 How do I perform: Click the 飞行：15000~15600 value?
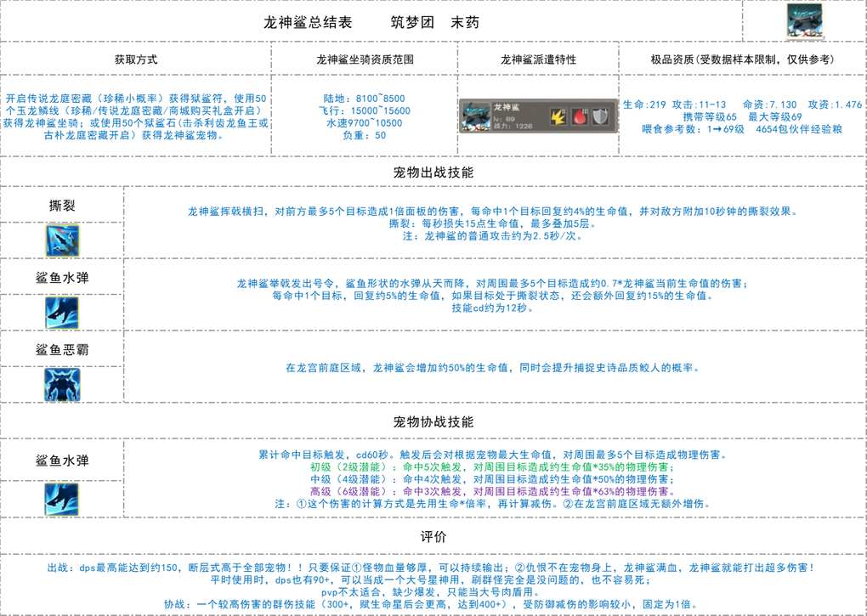click(365, 110)
